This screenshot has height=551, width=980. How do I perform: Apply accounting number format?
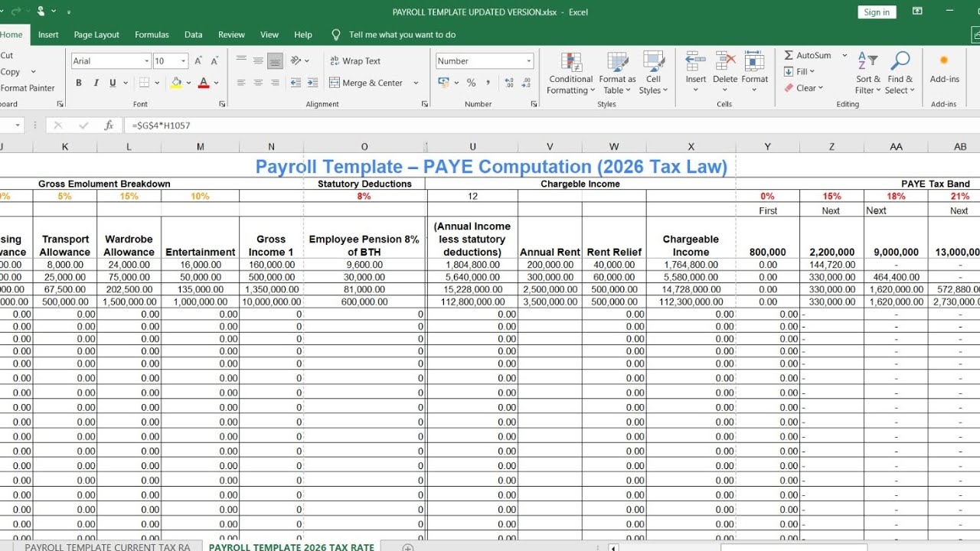(x=443, y=83)
